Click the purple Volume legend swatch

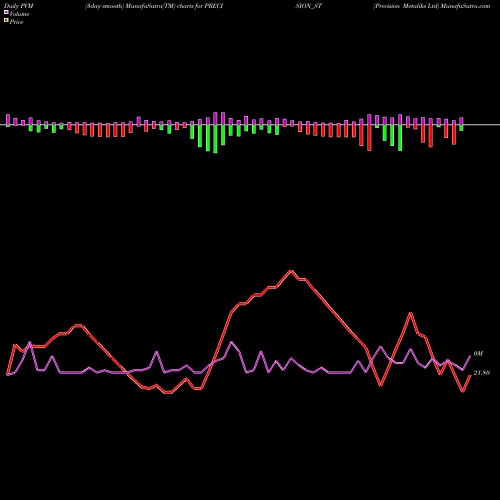[x=6, y=12]
